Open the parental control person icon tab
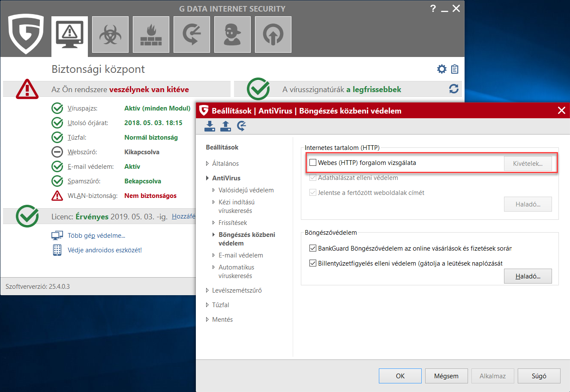Screen dimensions: 570x392 (232, 35)
